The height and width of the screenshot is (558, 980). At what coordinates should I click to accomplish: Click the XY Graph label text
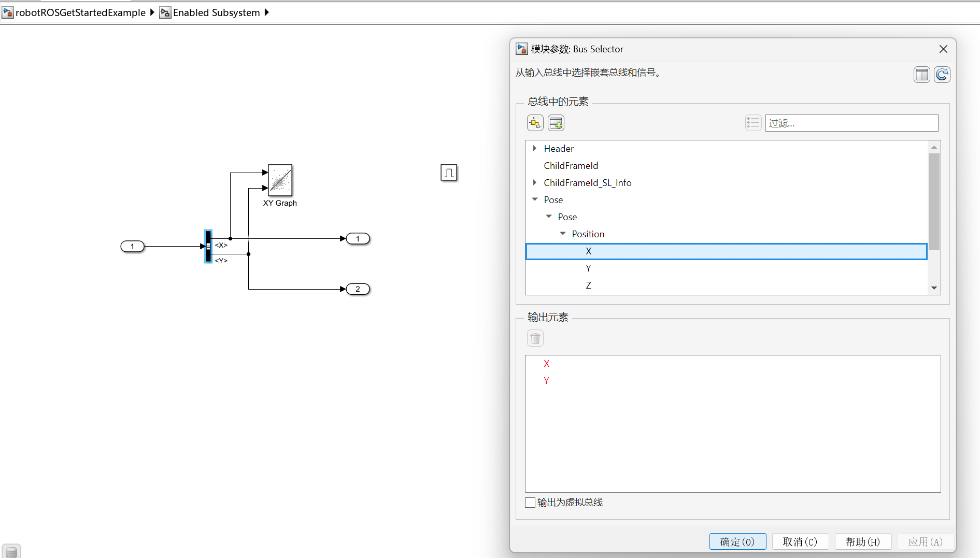(x=280, y=203)
